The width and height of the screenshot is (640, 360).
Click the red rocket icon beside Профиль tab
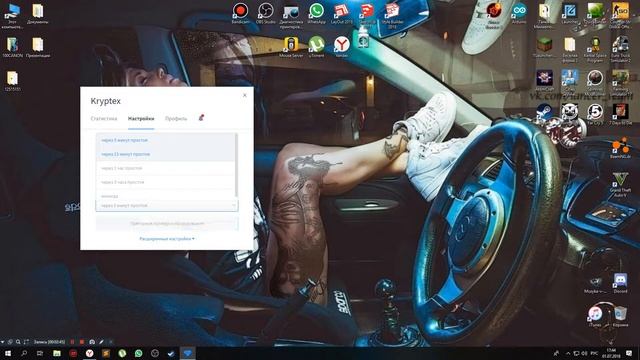[x=201, y=118]
